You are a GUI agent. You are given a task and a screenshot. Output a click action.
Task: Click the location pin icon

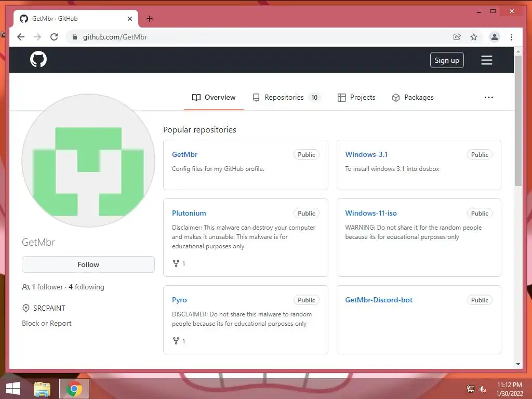click(x=26, y=308)
